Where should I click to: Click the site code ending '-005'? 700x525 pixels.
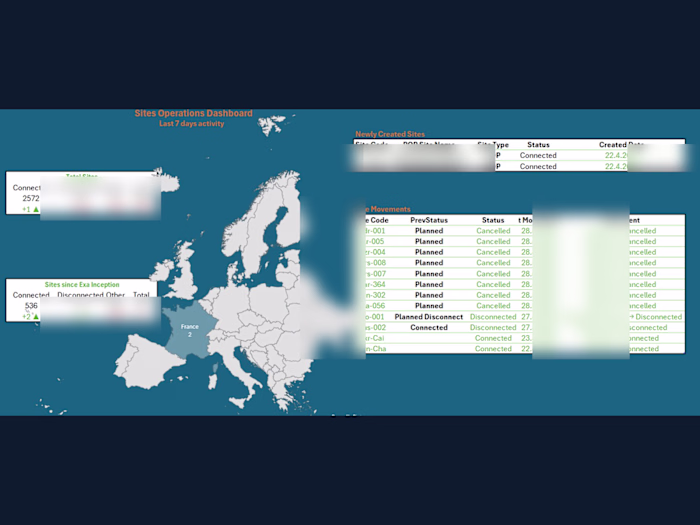375,241
